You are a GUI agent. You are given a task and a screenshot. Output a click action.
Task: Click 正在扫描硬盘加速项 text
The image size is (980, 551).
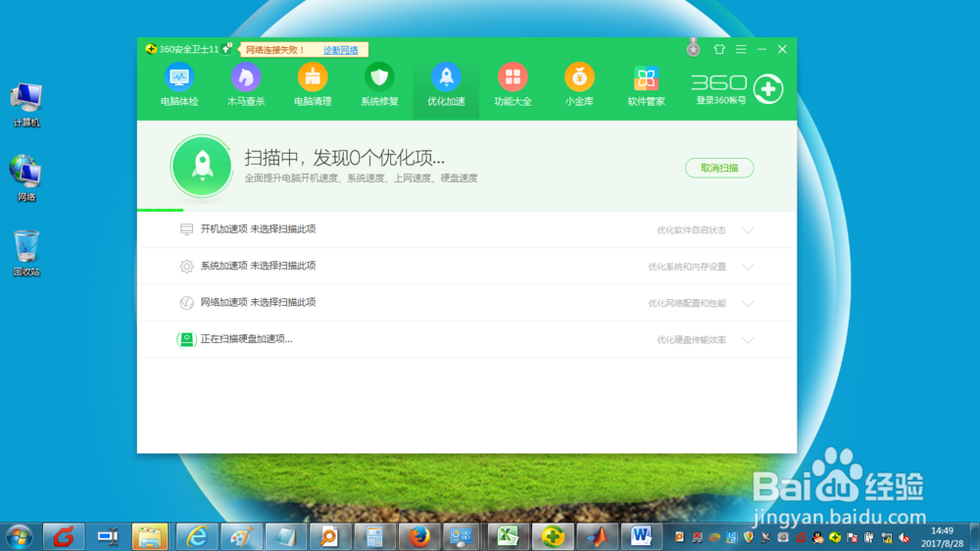coord(246,339)
